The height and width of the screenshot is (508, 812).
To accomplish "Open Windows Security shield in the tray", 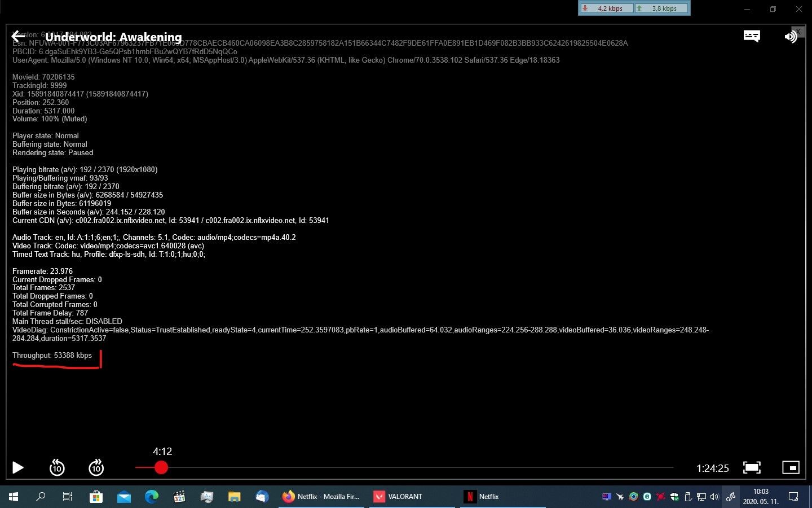I will click(x=674, y=497).
